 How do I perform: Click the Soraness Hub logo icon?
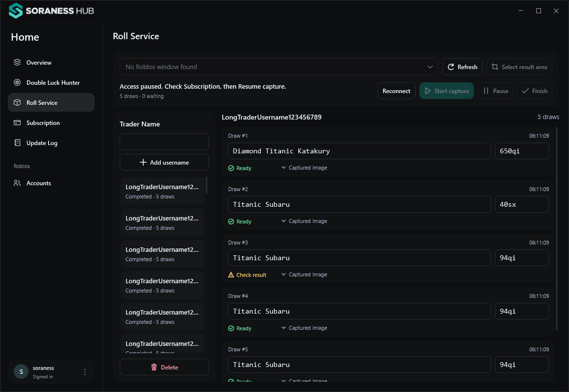tap(16, 10)
